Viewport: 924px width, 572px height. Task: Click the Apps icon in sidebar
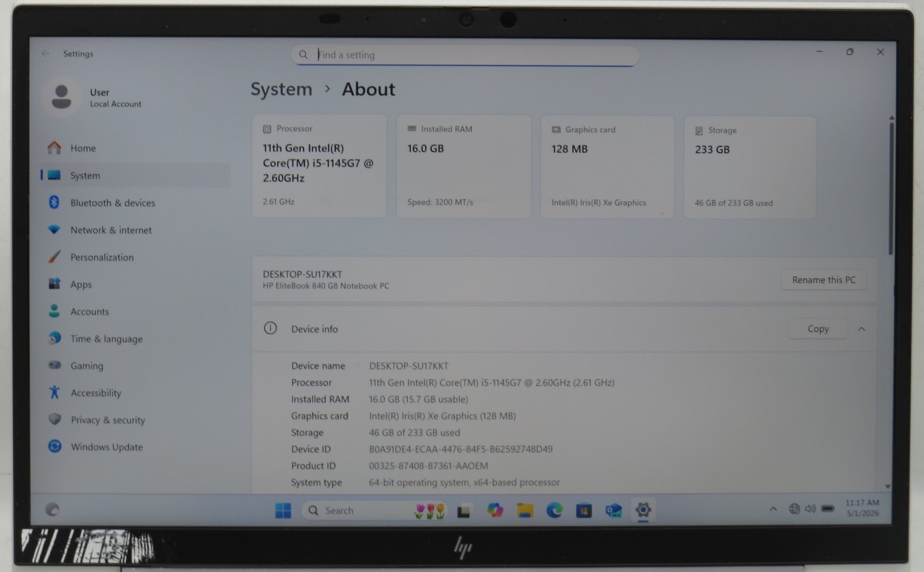point(54,283)
